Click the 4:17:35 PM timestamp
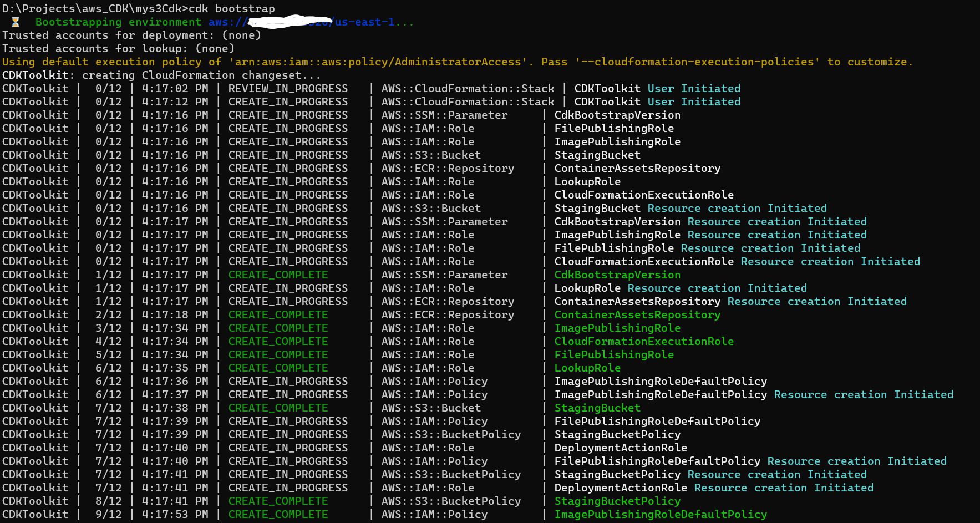 tap(175, 368)
